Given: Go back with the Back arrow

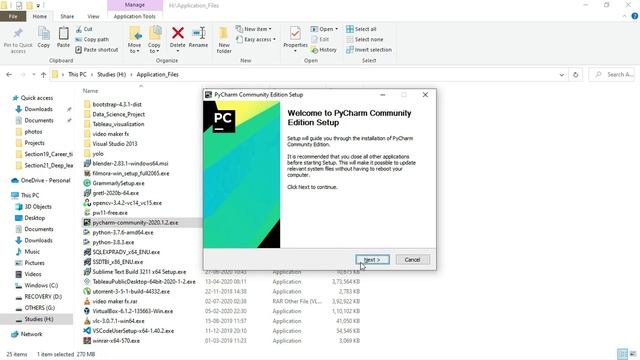Looking at the screenshot, I should (9, 75).
